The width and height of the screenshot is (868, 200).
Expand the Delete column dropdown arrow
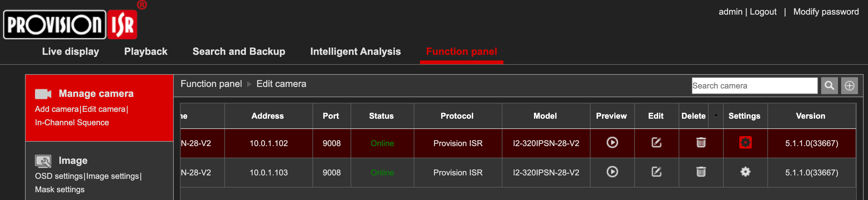tap(716, 116)
